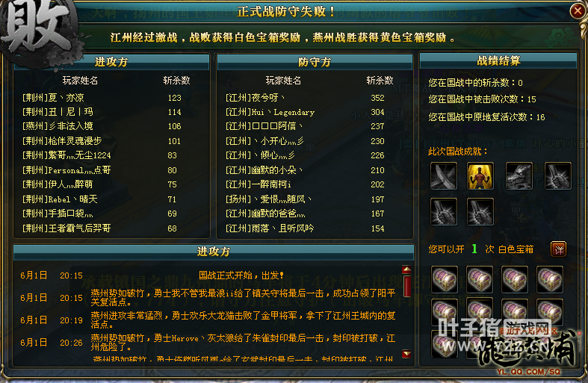
Task: Open first treasure chest in top row
Action: 445,279
